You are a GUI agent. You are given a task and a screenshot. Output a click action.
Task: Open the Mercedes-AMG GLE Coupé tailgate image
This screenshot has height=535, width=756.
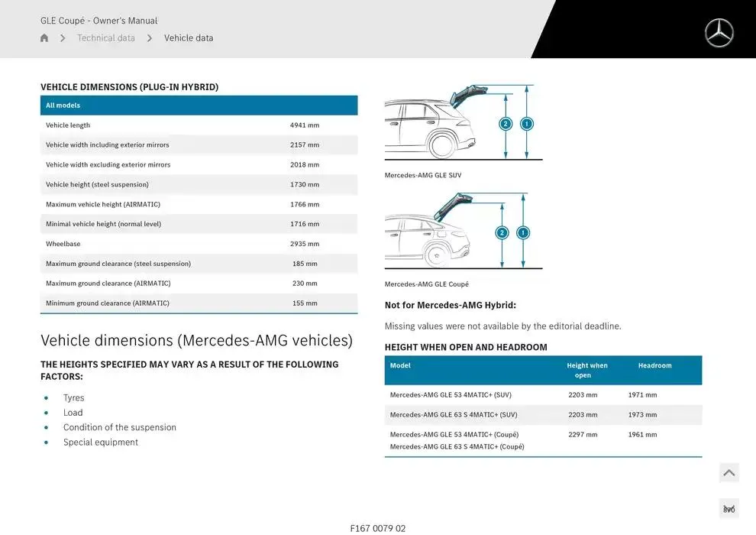463,231
